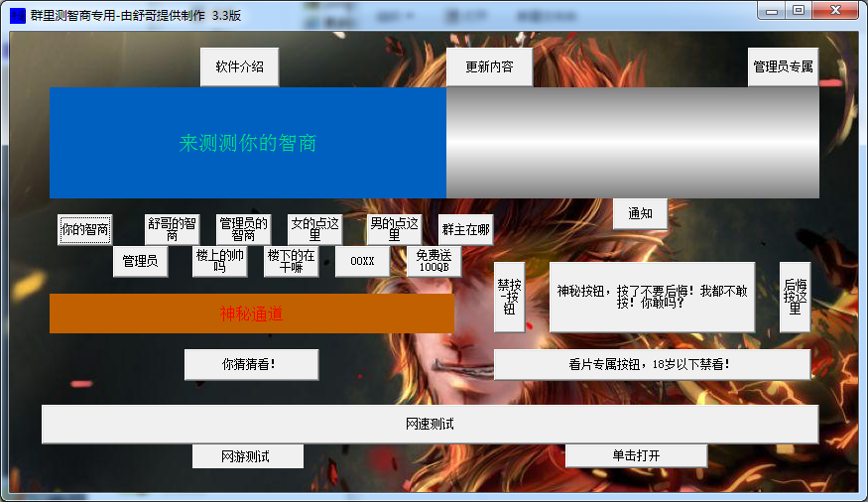Select the 女的点这里 button
The width and height of the screenshot is (868, 502).
coord(314,230)
